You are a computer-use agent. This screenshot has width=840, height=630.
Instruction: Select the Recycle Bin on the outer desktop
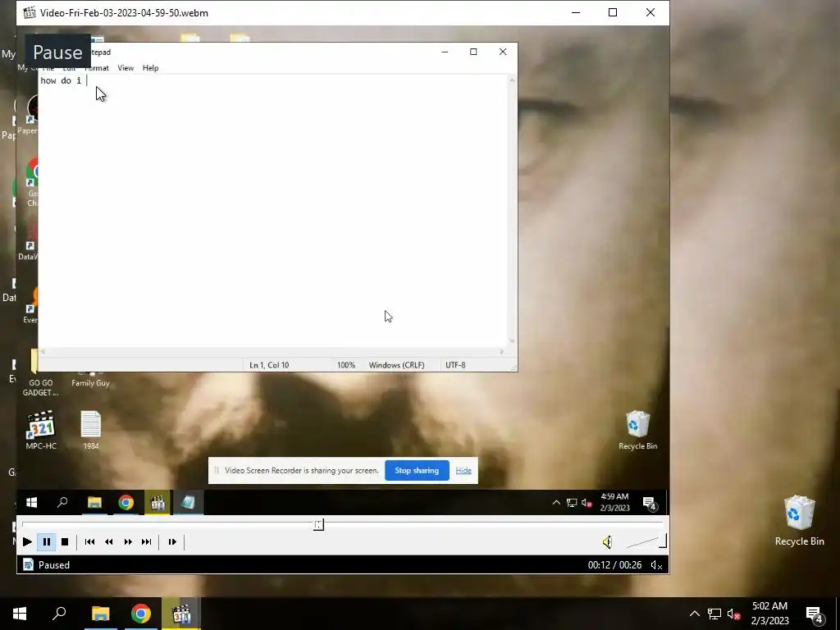(799, 521)
